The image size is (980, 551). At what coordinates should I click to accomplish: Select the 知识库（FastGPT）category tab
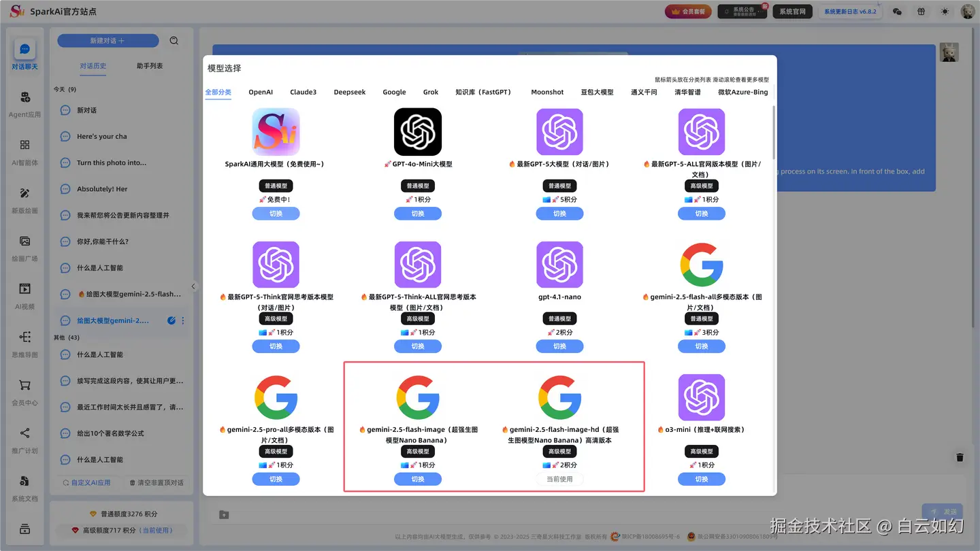pos(483,92)
